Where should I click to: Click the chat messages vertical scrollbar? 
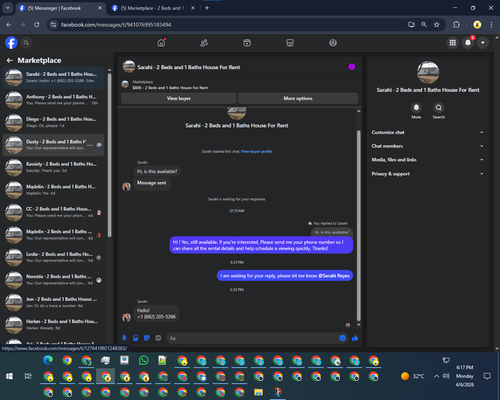(359, 225)
